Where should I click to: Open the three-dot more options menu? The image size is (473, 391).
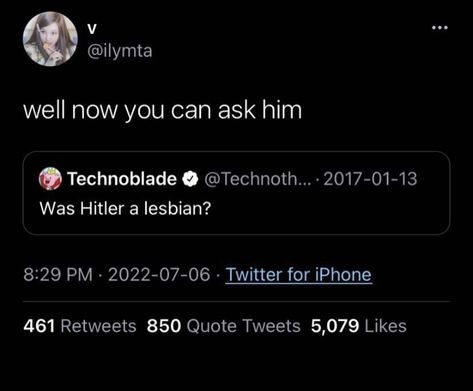(440, 28)
